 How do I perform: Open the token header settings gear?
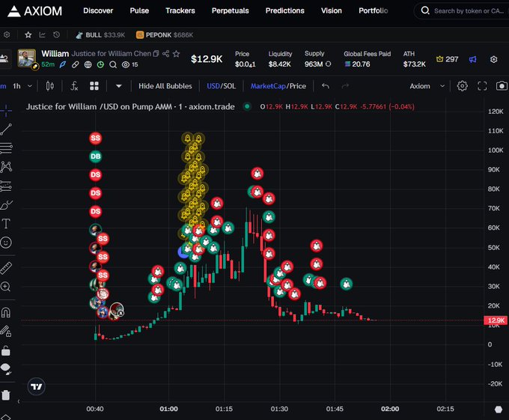[x=493, y=59]
